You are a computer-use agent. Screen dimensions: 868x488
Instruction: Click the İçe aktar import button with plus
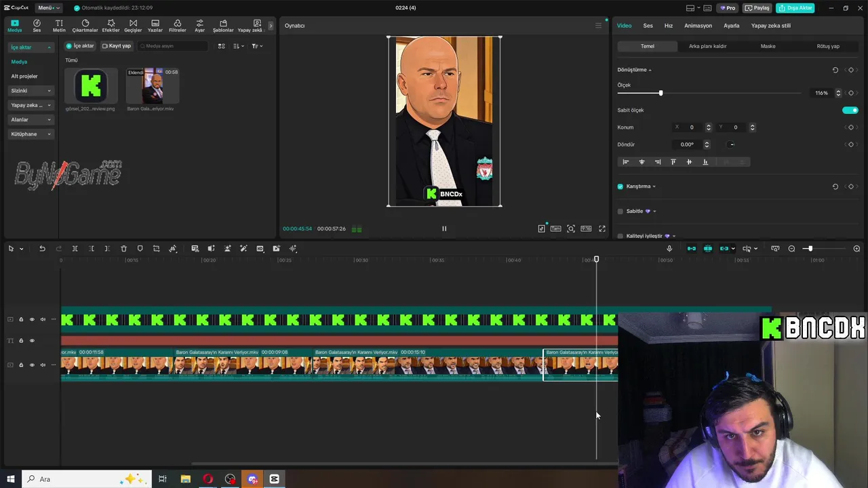80,46
